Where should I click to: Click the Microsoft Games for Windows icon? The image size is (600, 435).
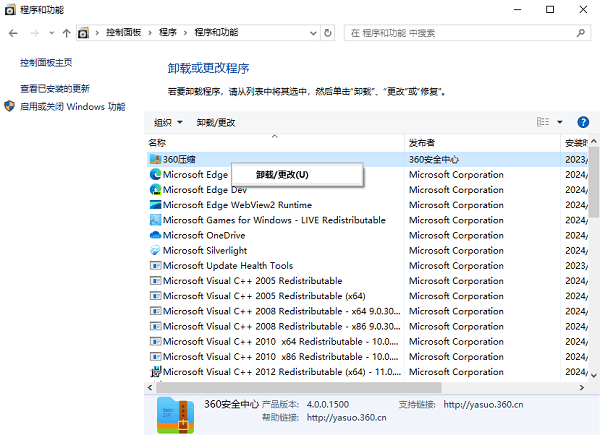155,220
